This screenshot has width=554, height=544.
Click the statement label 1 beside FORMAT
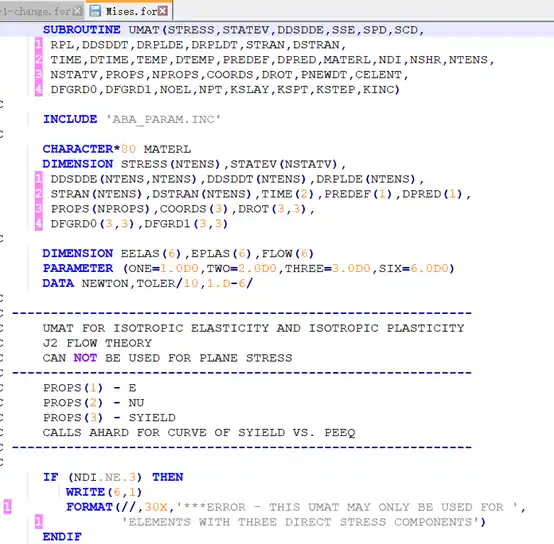click(7, 507)
